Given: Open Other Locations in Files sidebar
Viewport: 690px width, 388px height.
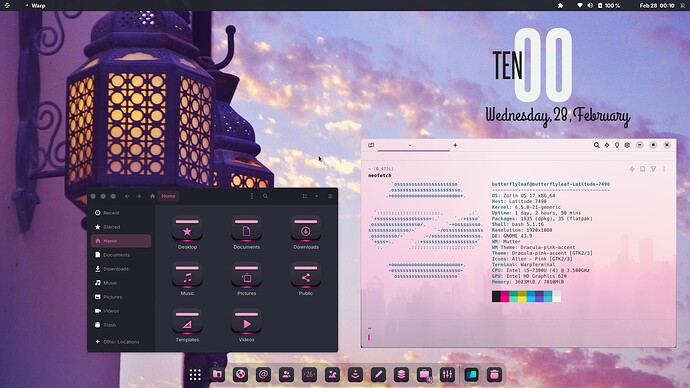Looking at the screenshot, I should [121, 342].
